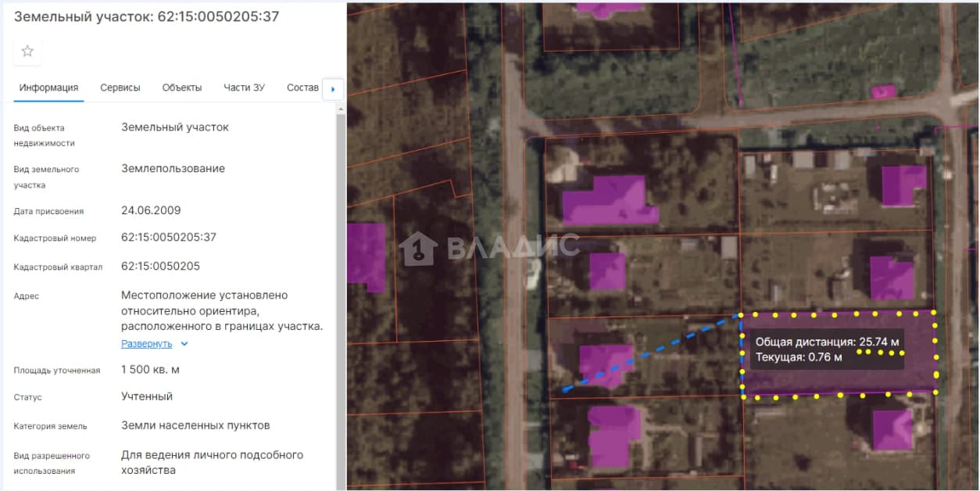
Task: Open the Состав tab
Action: point(302,88)
